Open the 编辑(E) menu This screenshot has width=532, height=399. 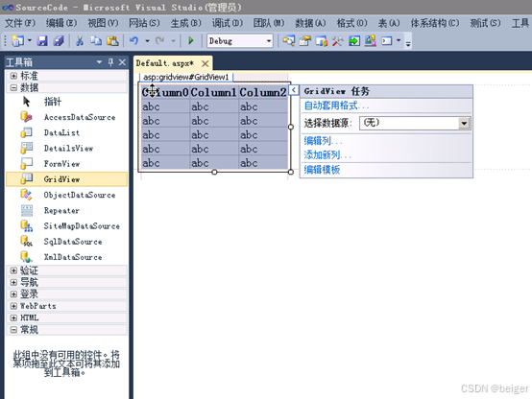pos(61,23)
